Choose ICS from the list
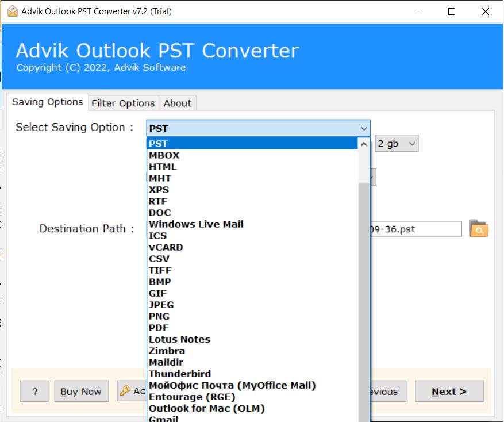The height and width of the screenshot is (422, 504). (252, 236)
